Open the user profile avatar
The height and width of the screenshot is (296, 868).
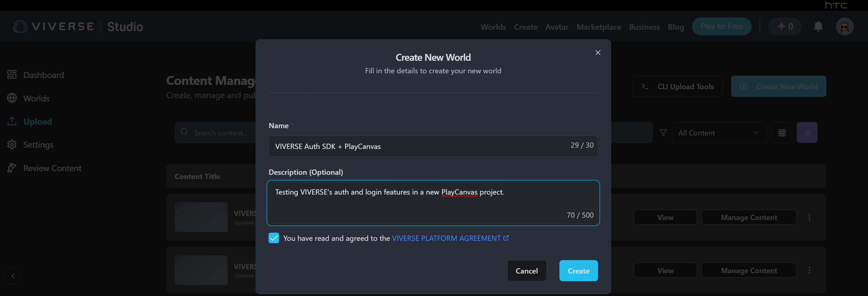[844, 27]
